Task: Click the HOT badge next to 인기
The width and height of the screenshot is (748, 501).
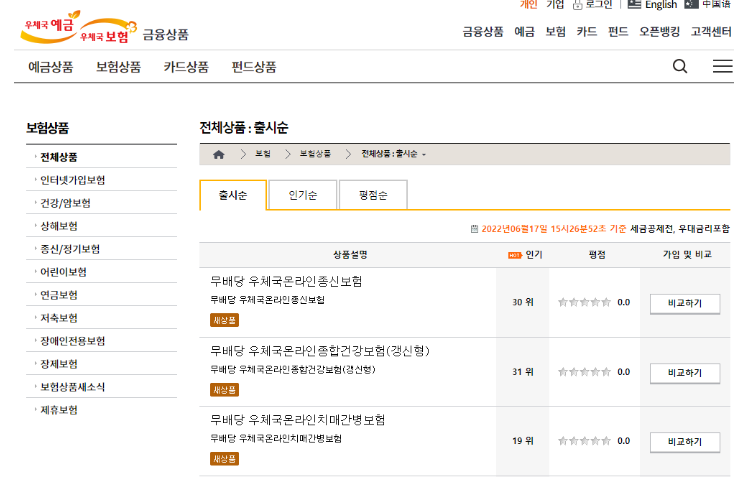Action: pyautogui.click(x=515, y=255)
